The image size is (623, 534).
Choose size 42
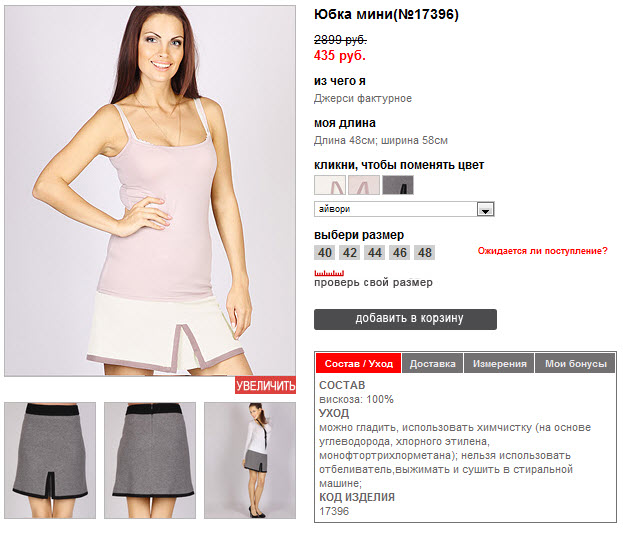coord(350,253)
